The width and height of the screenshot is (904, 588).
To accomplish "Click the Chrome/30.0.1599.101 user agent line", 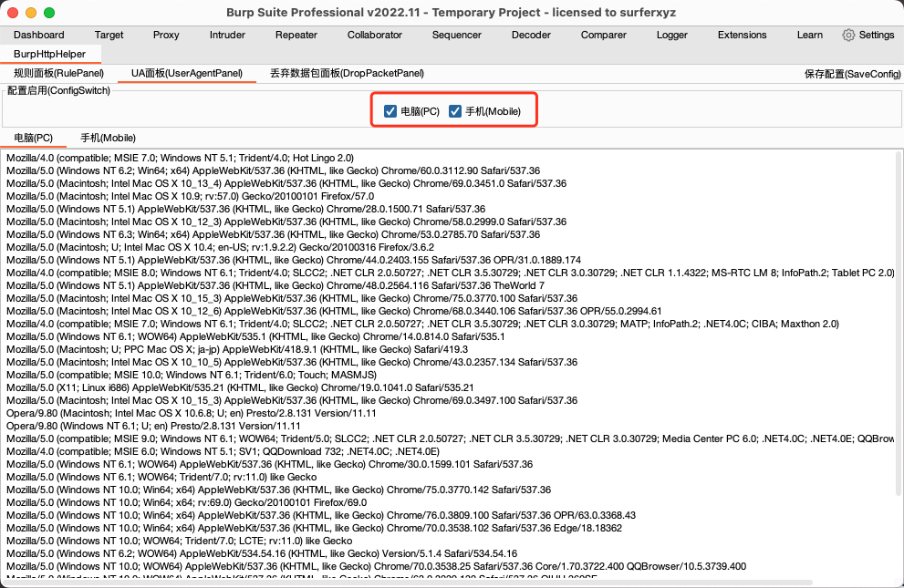I will click(x=270, y=464).
